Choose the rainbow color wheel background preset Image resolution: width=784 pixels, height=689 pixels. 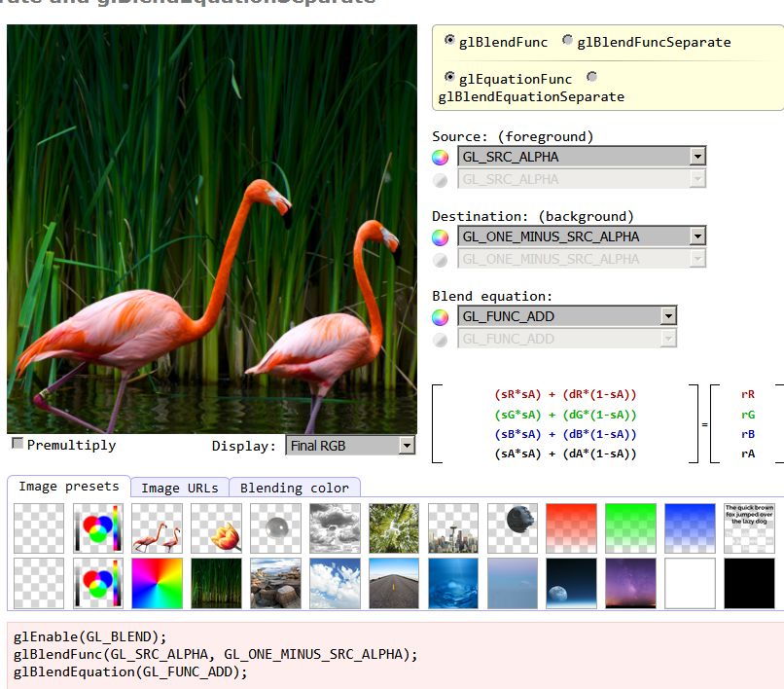tap(157, 584)
